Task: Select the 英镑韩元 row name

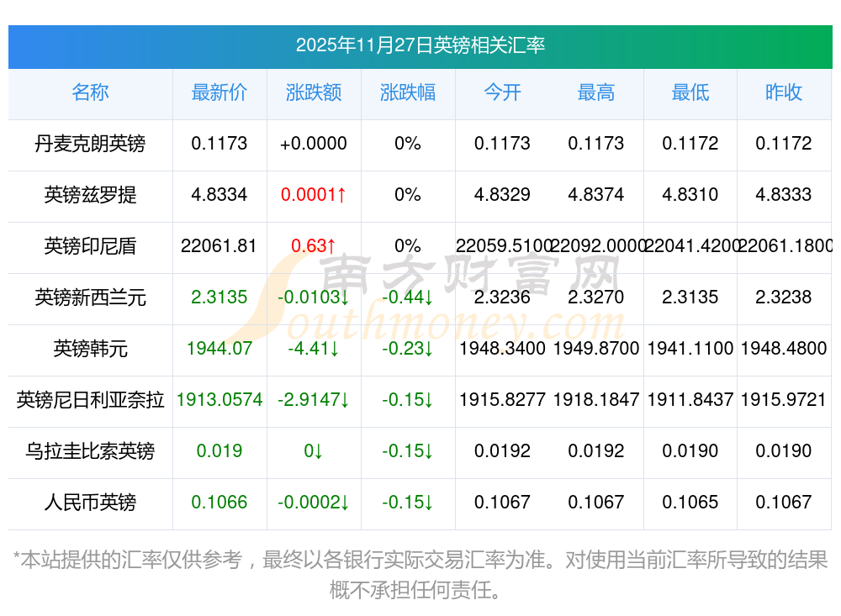Action: coord(90,349)
